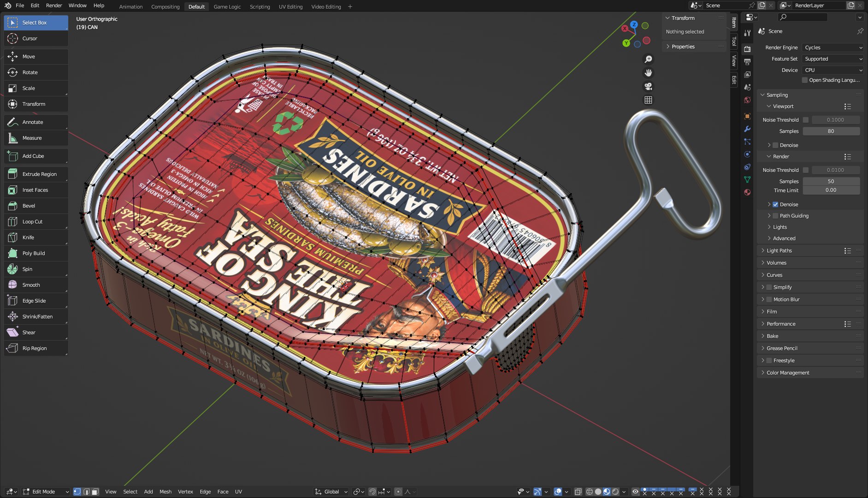Select the Cursor tool

point(36,39)
